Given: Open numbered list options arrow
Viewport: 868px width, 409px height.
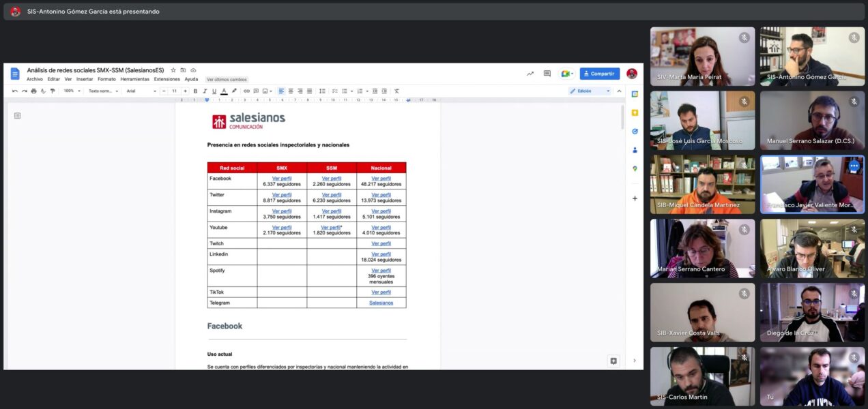Looking at the screenshot, I should coord(367,91).
